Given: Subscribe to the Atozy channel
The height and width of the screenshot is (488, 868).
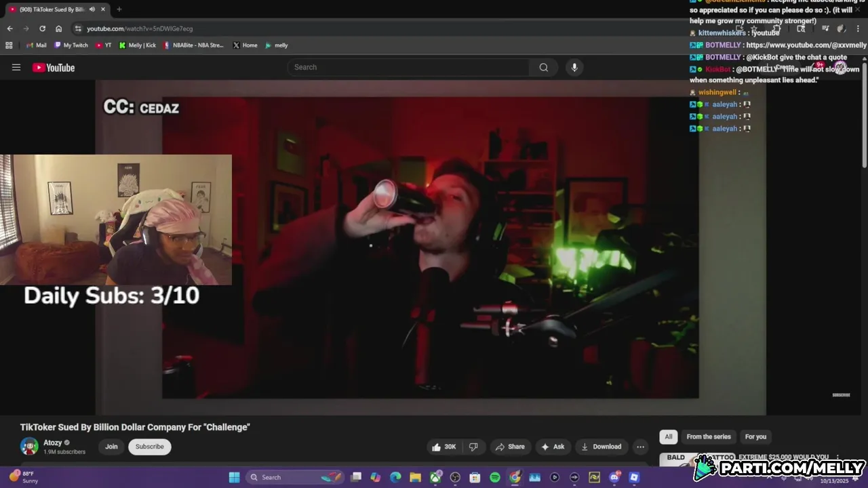Looking at the screenshot, I should click(149, 447).
